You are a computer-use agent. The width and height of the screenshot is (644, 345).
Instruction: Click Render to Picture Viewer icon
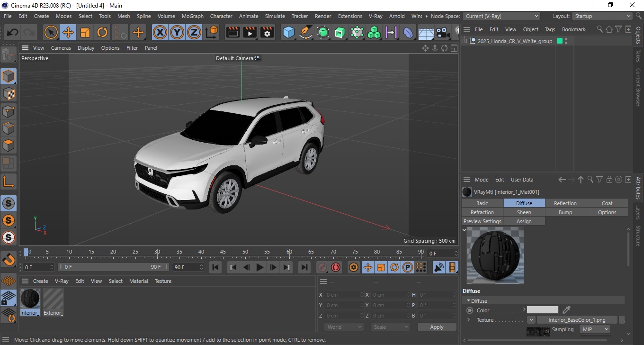point(250,33)
